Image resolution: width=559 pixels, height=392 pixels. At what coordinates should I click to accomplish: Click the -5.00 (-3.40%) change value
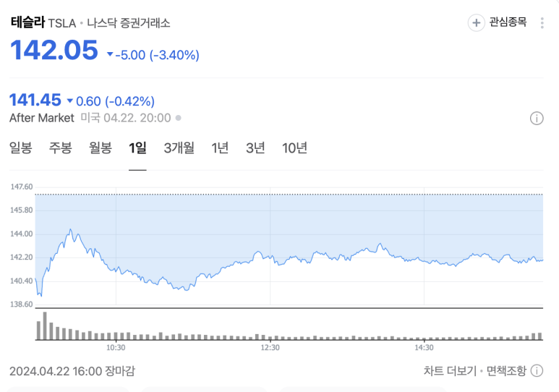click(157, 55)
